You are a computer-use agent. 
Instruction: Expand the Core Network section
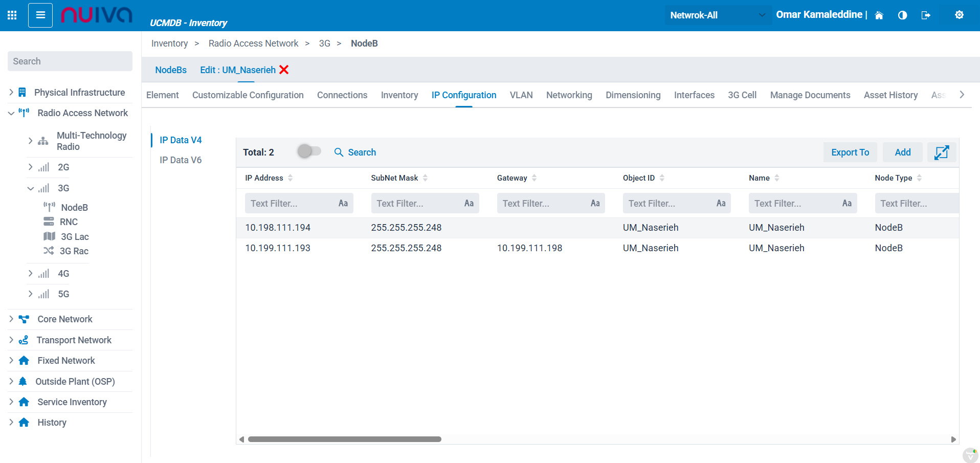[x=11, y=319]
